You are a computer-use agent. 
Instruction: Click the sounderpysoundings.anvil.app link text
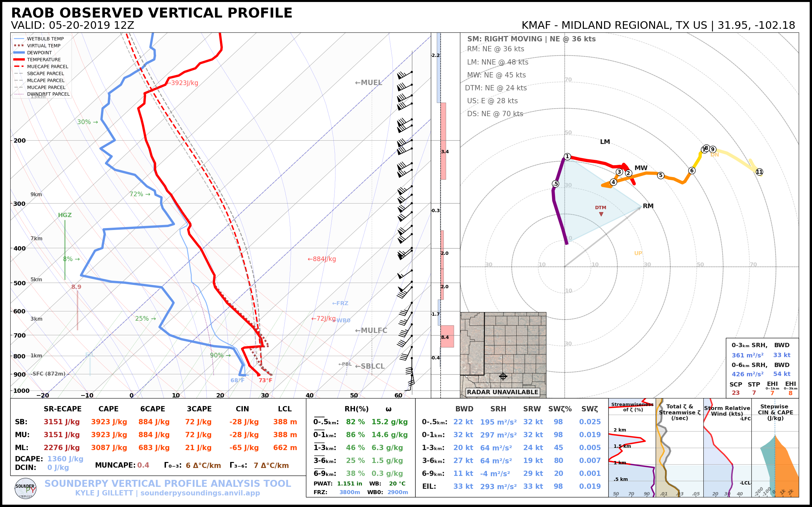[x=200, y=493]
